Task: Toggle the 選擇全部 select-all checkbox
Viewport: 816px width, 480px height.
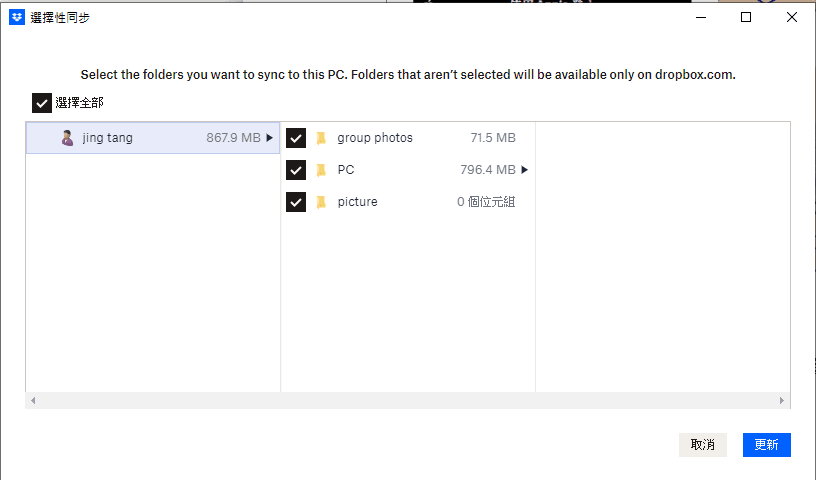Action: pyautogui.click(x=42, y=102)
